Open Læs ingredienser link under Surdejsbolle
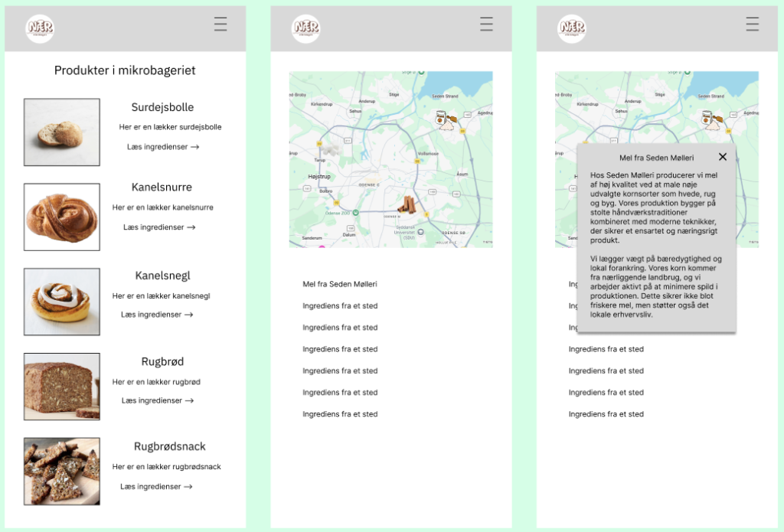Screen dimensions: 784x532 (163, 147)
